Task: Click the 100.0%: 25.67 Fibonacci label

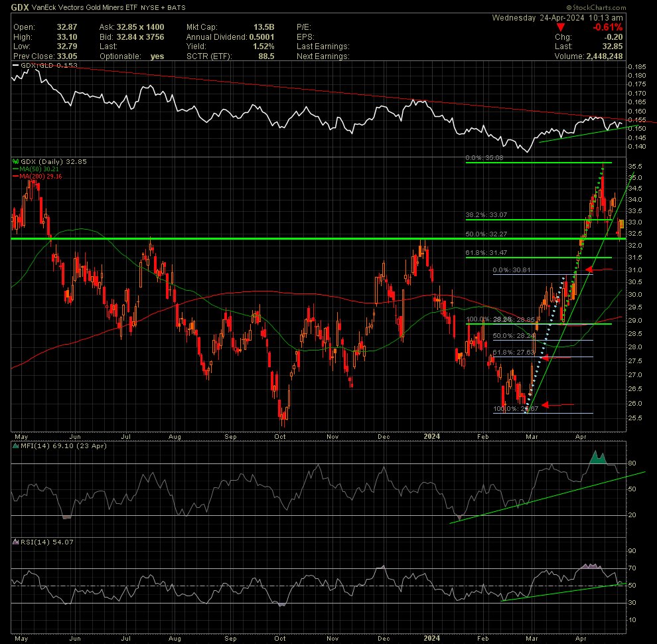Action: pyautogui.click(x=516, y=409)
